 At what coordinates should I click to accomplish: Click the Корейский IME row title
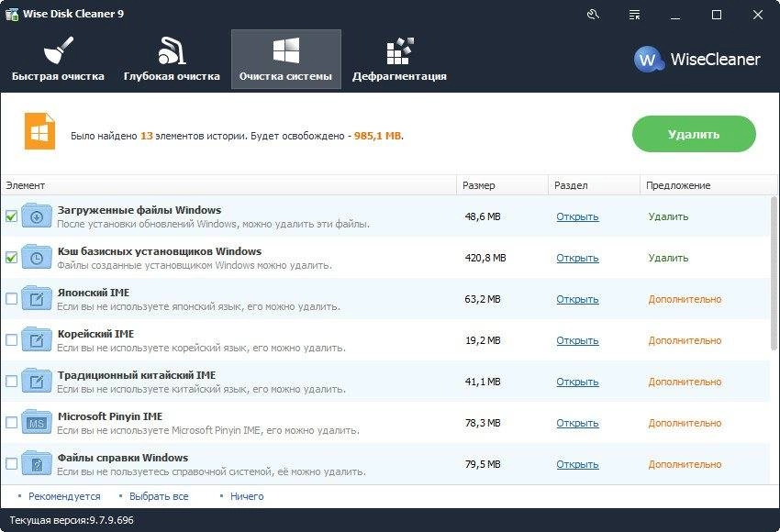(x=96, y=334)
